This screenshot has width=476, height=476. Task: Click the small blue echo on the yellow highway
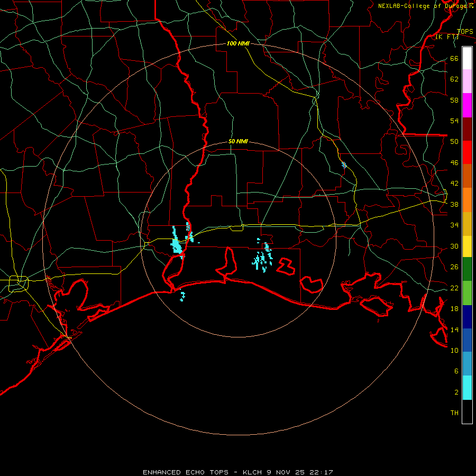[x=344, y=165]
